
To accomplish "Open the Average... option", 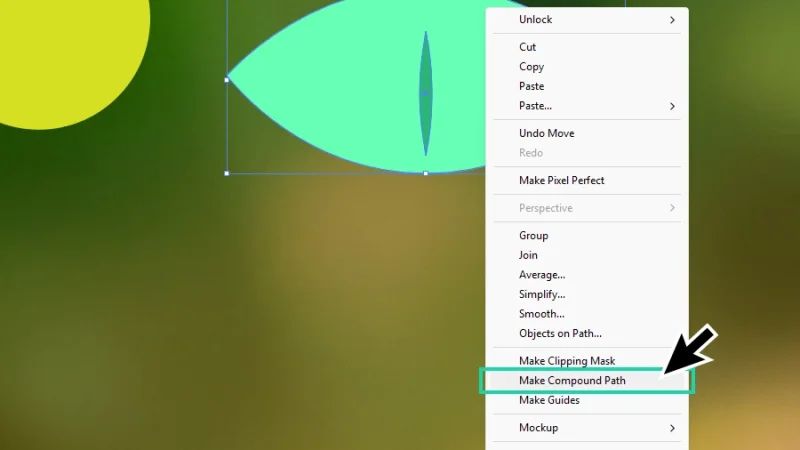I will (541, 275).
